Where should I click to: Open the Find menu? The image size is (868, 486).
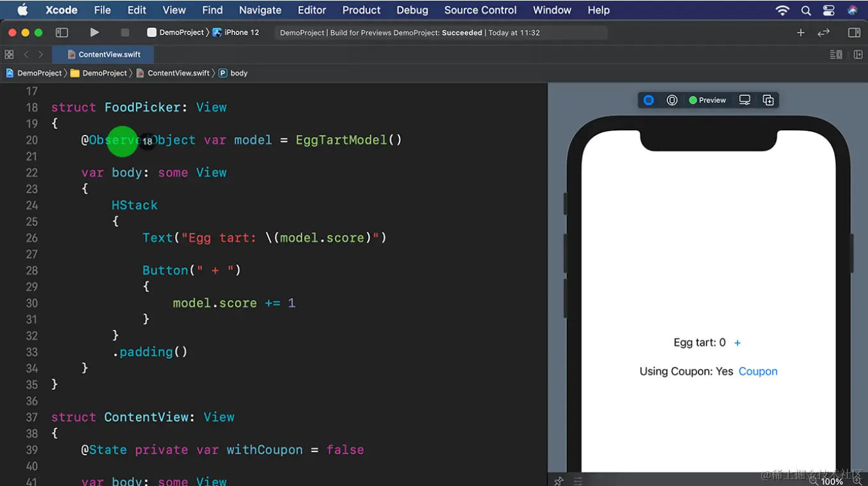click(212, 10)
